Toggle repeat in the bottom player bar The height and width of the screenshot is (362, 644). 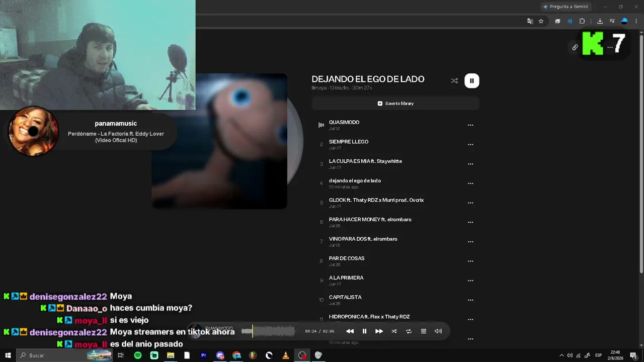(x=409, y=331)
